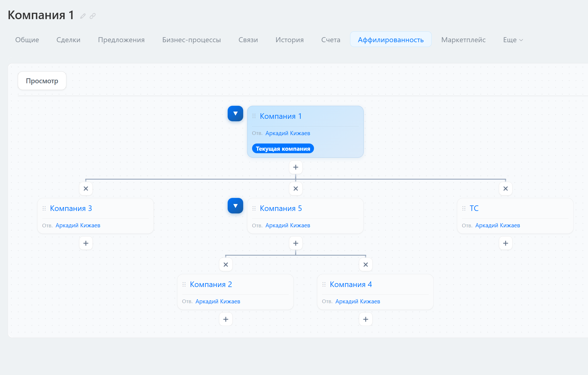The width and height of the screenshot is (588, 375).
Task: Add child under Компания 1 with plus
Action: click(296, 167)
